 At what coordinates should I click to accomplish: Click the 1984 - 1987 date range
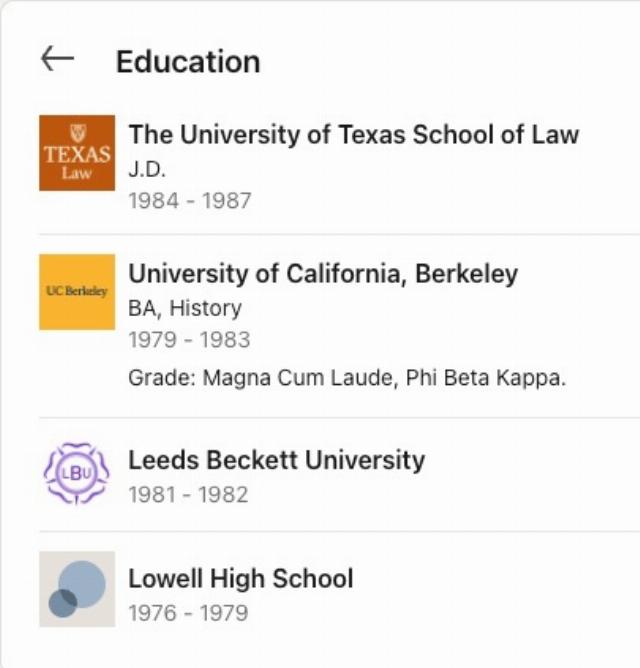(190, 201)
